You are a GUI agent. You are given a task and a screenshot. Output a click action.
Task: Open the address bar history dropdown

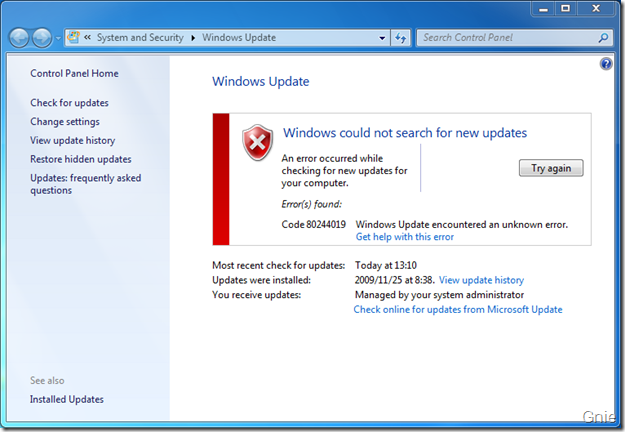382,38
